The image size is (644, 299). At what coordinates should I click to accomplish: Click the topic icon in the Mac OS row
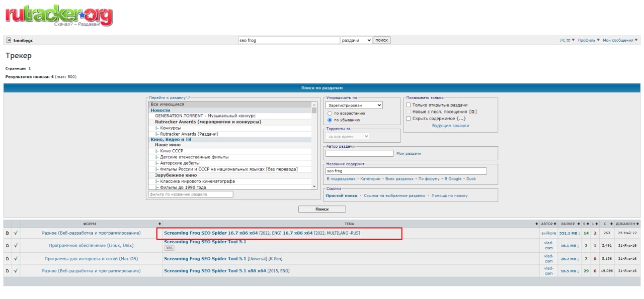coord(7,258)
